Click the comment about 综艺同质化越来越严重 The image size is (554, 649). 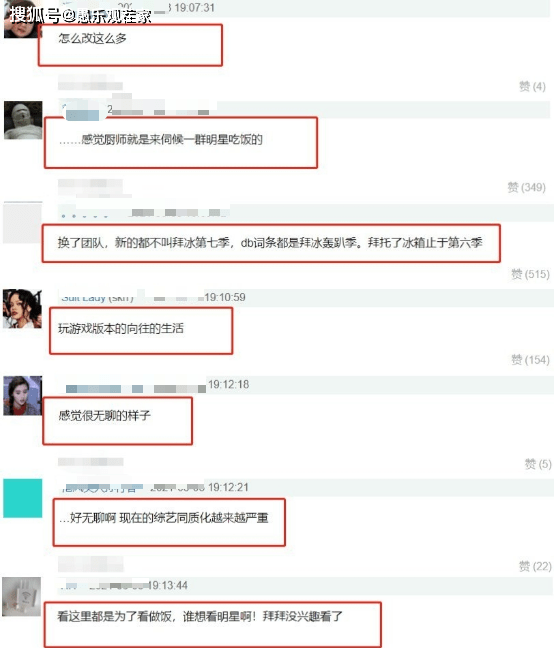coord(164,518)
